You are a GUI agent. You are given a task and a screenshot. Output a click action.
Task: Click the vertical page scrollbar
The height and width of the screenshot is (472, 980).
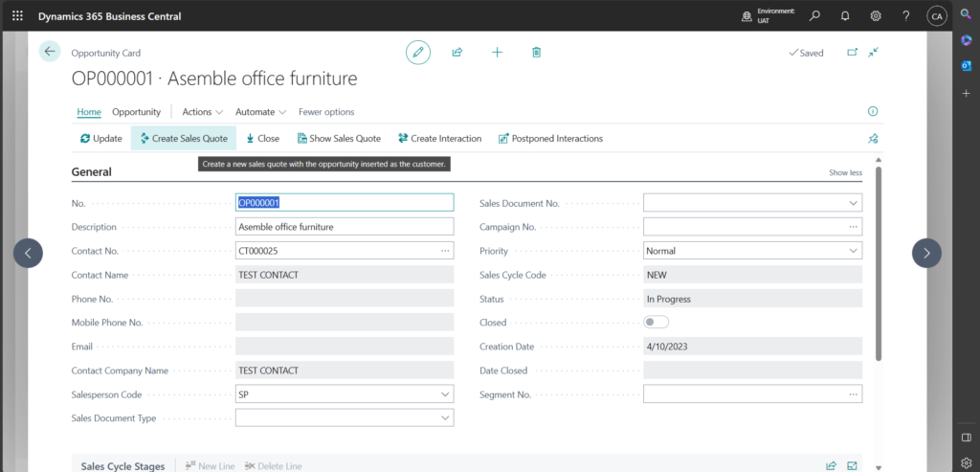[x=879, y=263]
